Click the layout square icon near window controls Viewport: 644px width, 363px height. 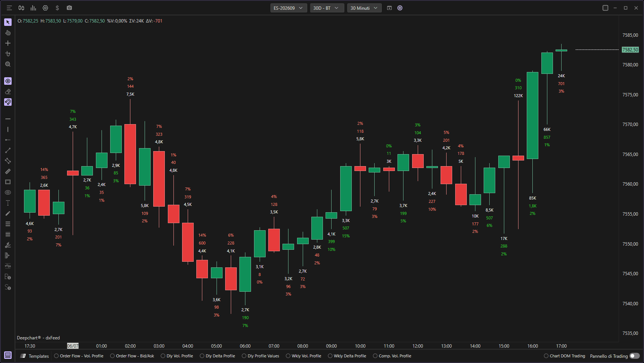605,8
